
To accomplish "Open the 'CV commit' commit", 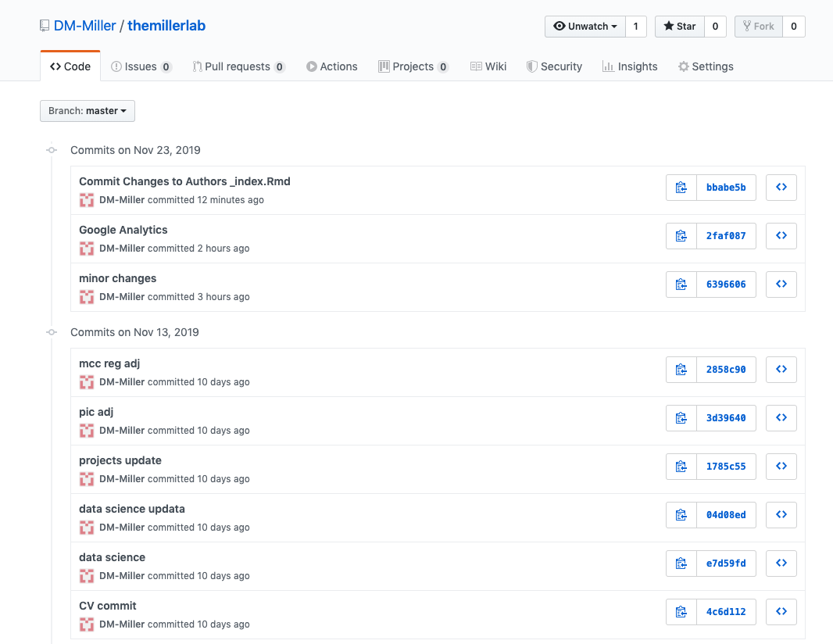I will [108, 606].
